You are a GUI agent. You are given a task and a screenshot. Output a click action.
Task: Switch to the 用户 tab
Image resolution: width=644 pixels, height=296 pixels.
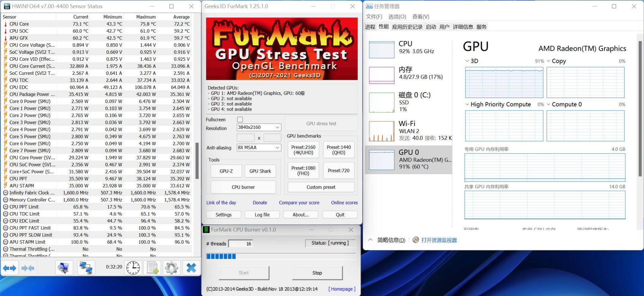click(444, 27)
